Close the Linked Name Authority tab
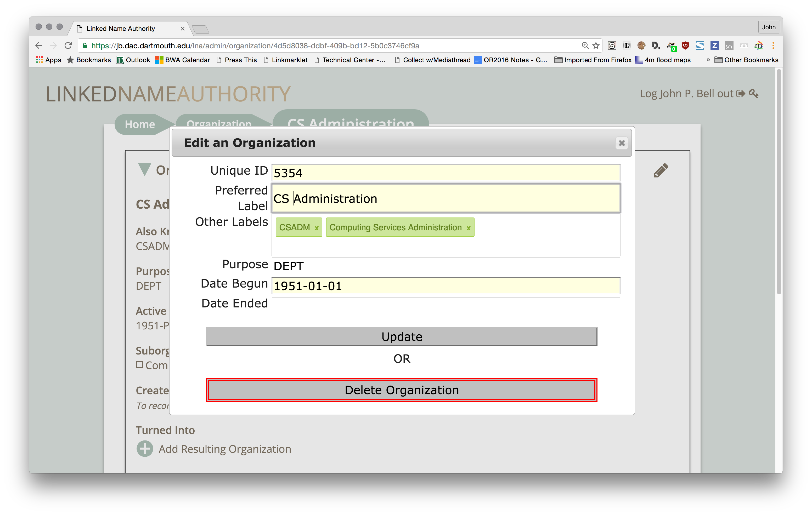This screenshot has height=515, width=812. [x=182, y=29]
